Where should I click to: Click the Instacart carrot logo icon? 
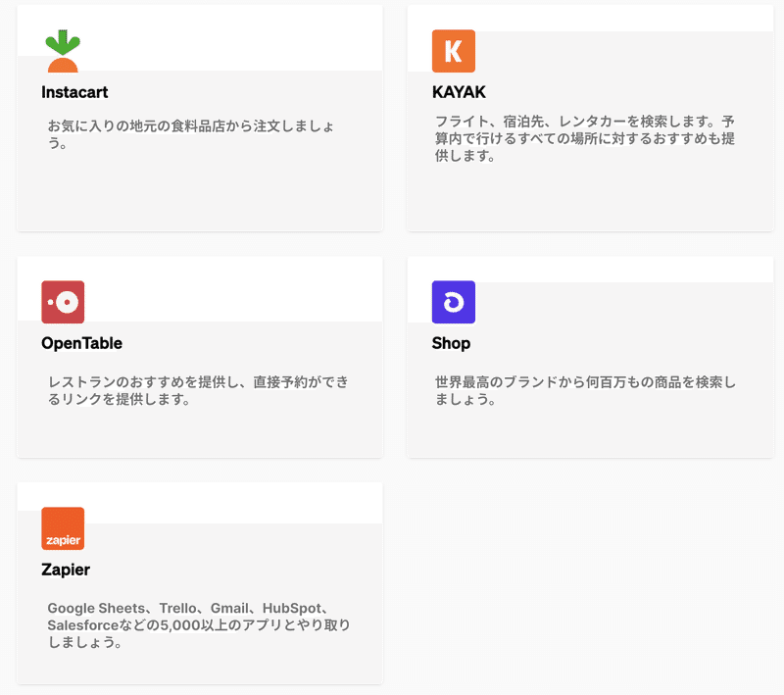pos(63,51)
